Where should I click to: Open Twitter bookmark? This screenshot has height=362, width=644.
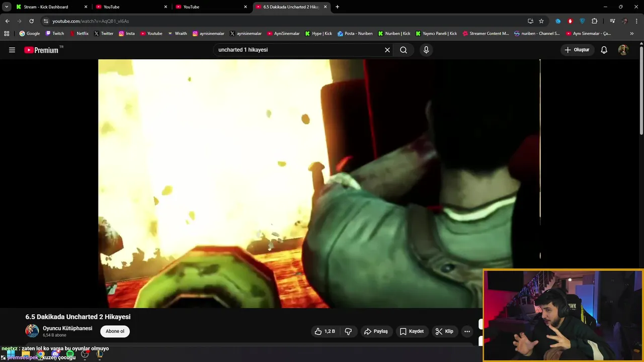(104, 34)
